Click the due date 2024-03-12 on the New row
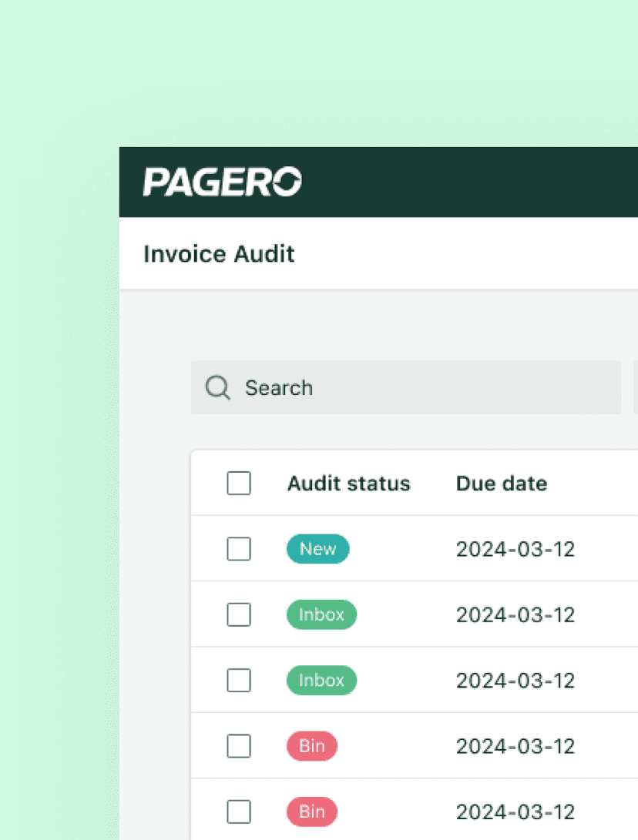The width and height of the screenshot is (638, 840). tap(515, 549)
